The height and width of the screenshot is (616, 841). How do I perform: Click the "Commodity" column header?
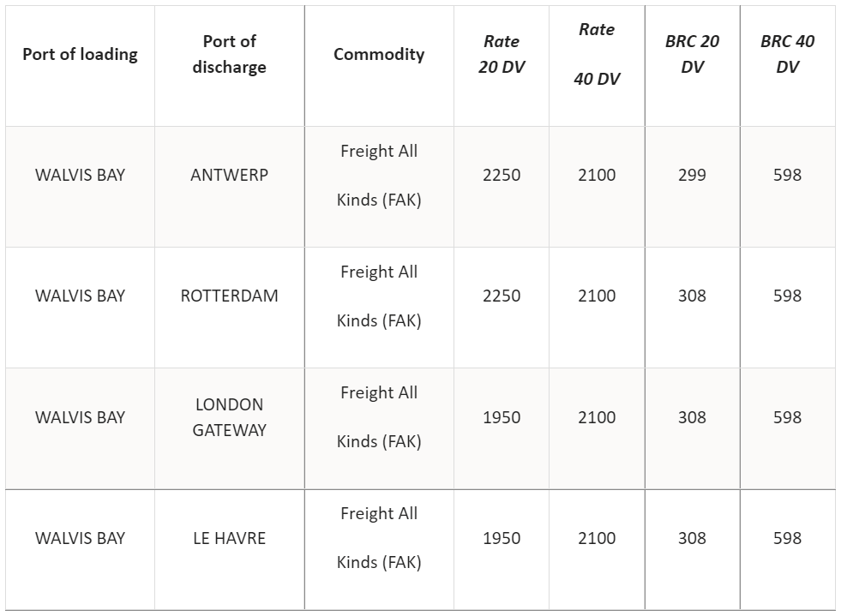pyautogui.click(x=379, y=54)
